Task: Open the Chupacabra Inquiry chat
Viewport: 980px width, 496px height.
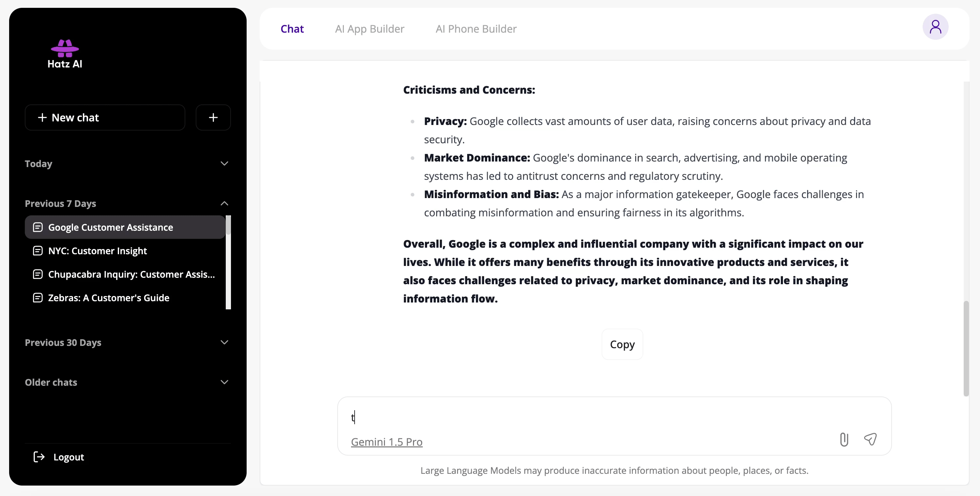Action: tap(125, 274)
